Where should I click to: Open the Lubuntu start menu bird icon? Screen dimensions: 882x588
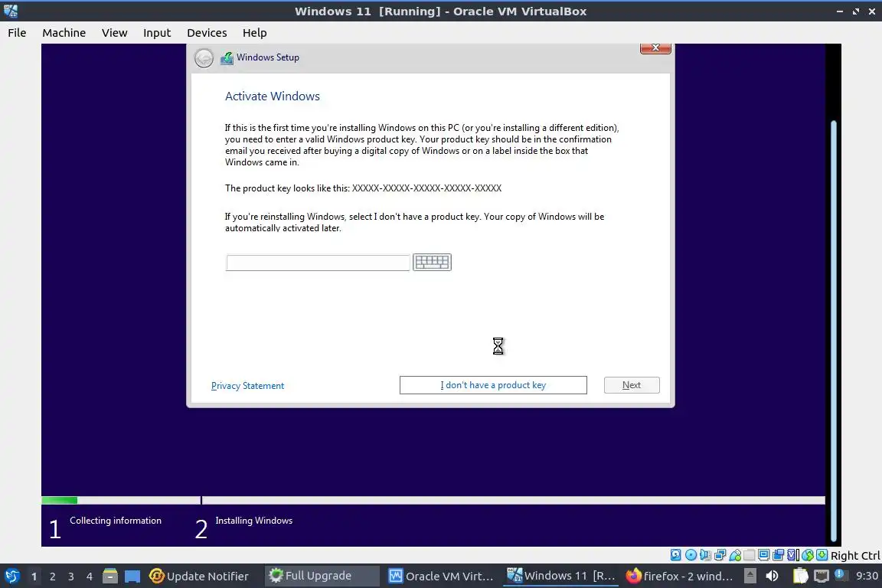11,577
